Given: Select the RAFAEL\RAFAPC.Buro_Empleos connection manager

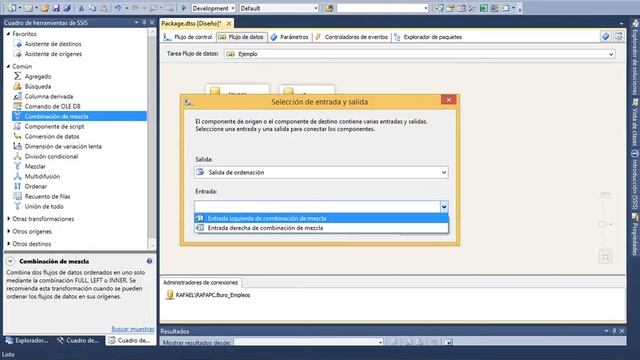Looking at the screenshot, I should [208, 295].
